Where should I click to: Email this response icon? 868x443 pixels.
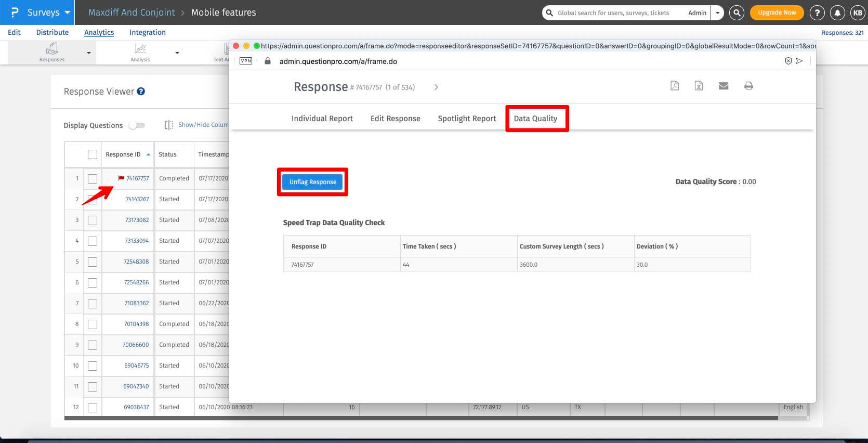click(724, 86)
